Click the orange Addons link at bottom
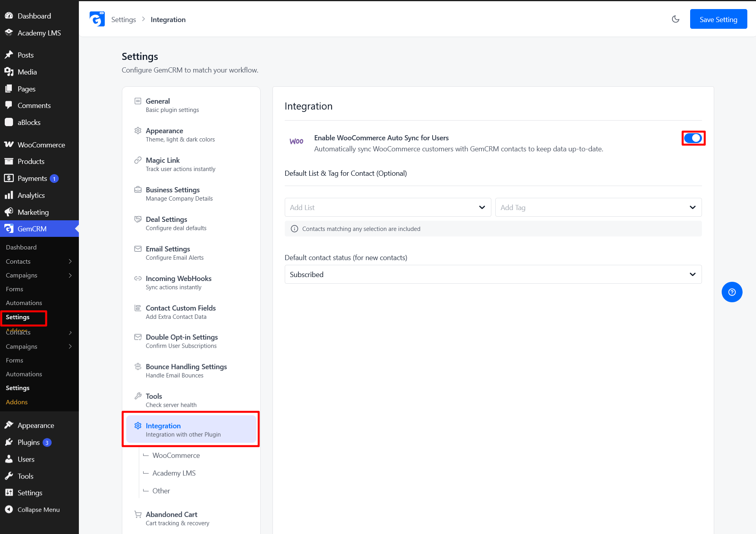The width and height of the screenshot is (756, 534). (x=17, y=402)
